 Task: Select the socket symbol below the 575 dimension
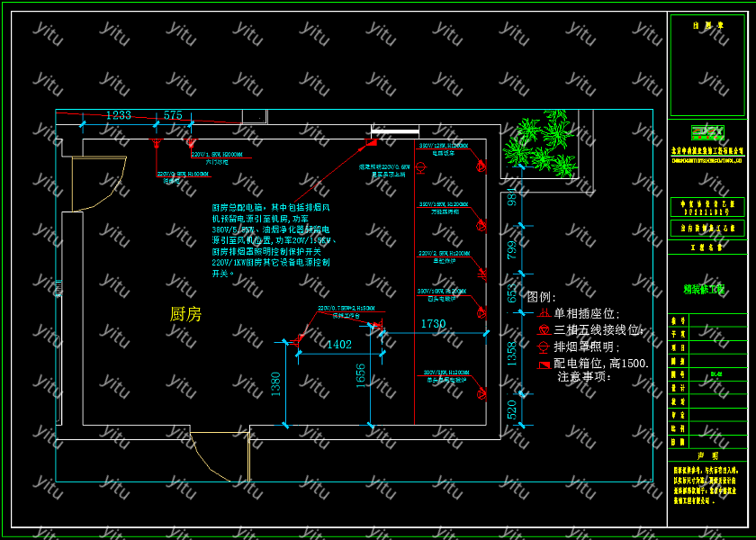click(x=191, y=142)
